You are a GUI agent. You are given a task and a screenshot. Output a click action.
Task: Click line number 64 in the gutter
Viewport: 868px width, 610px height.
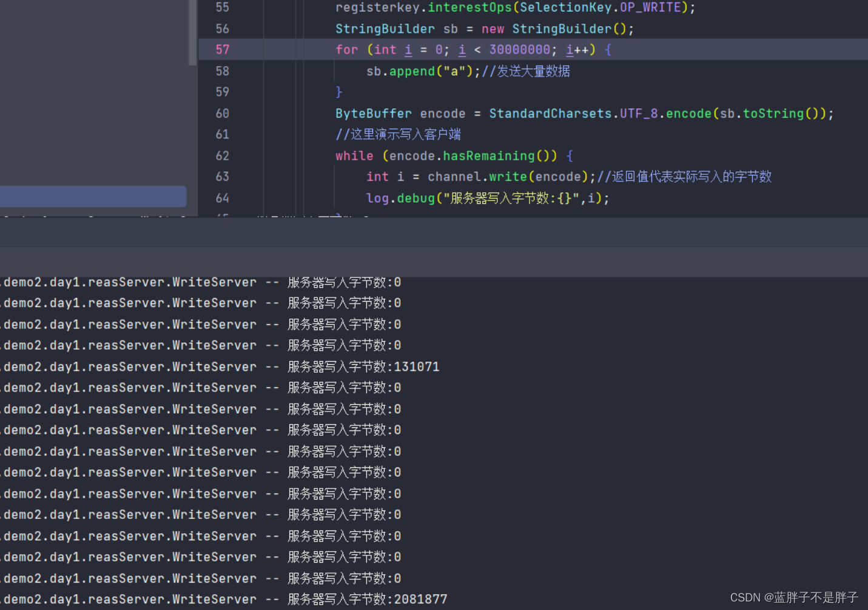coord(223,198)
